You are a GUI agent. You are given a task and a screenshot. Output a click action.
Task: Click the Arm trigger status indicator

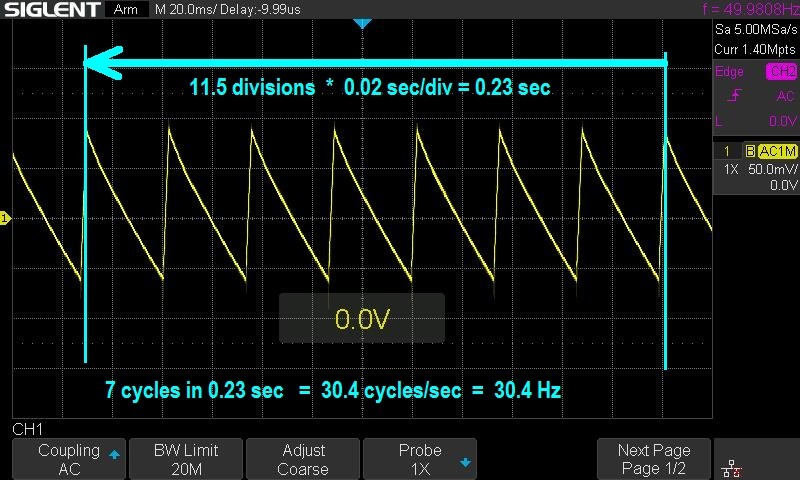coord(126,9)
